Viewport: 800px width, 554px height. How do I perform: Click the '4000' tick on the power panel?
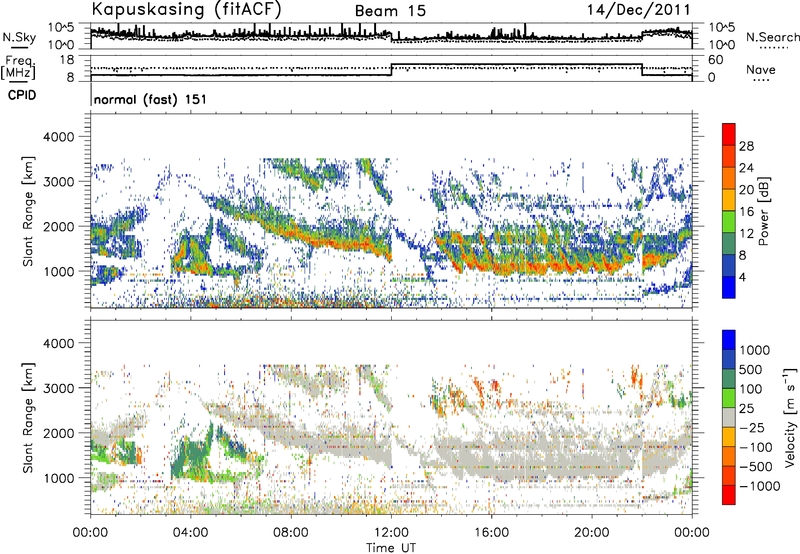coord(60,137)
